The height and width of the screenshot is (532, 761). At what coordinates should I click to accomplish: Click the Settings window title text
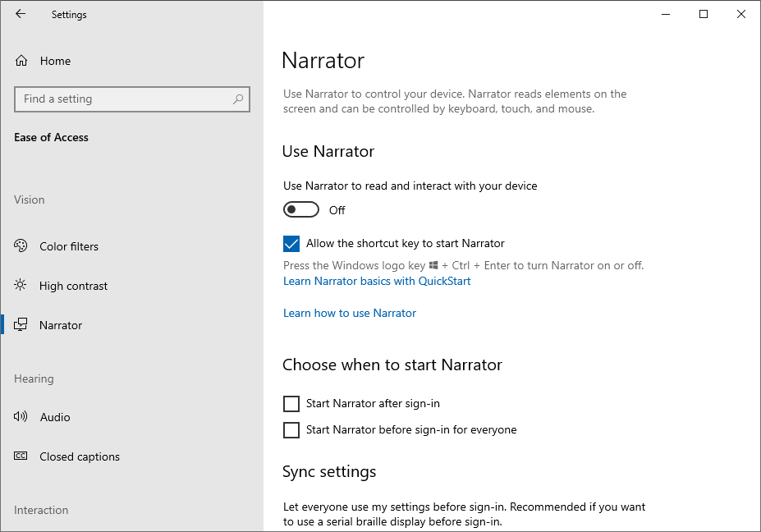[69, 15]
